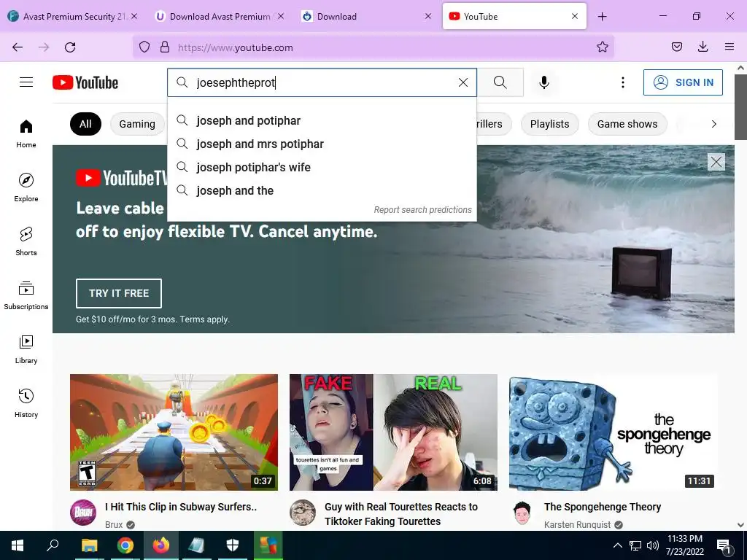Open Subscriptions in the sidebar

pos(26,295)
